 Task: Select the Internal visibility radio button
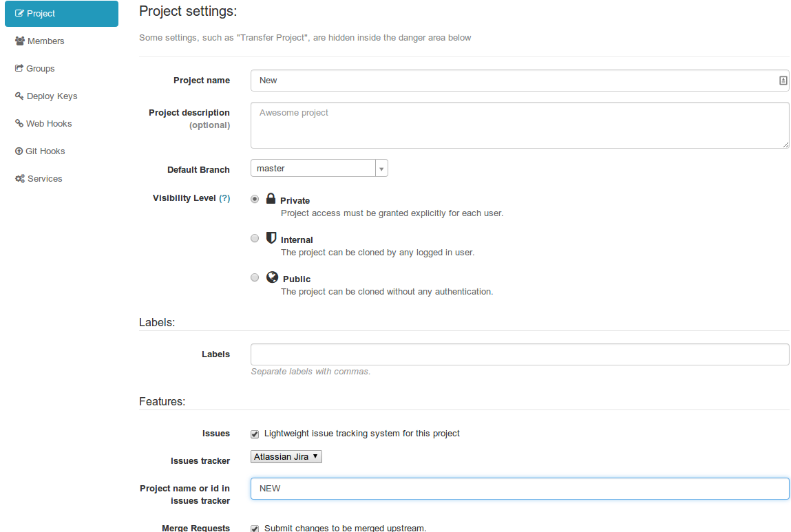[x=254, y=238]
